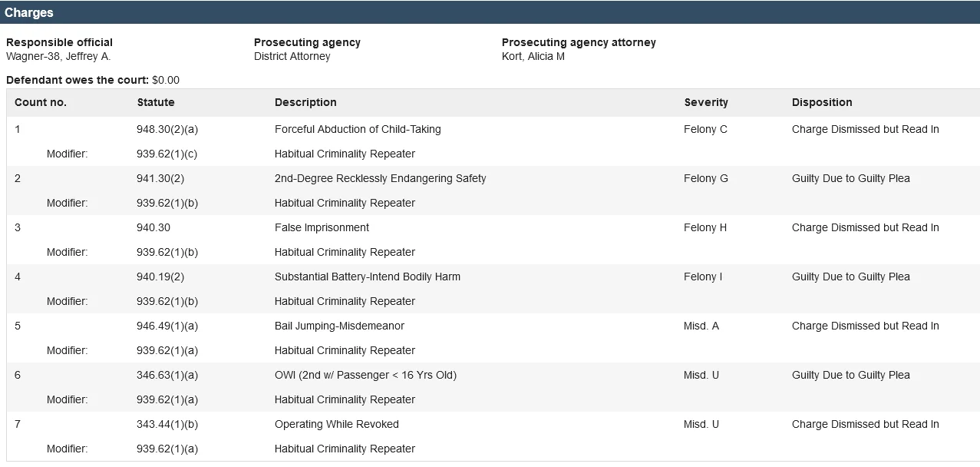
Task: Open statute 940.19(2) for count 4
Action: [x=160, y=277]
